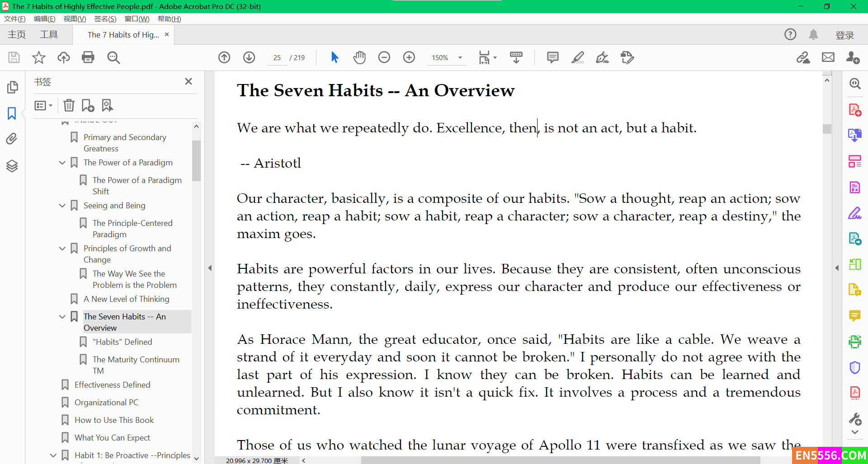
Task: Delete the selected bookmark
Action: (x=69, y=105)
